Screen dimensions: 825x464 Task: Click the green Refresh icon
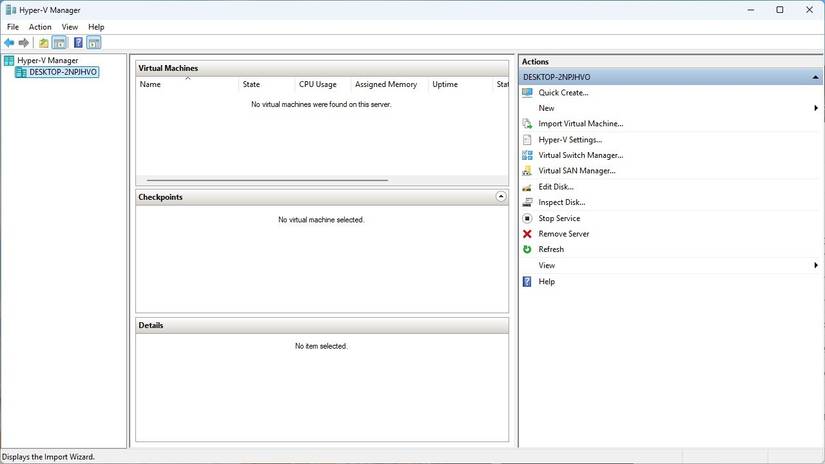tap(527, 249)
